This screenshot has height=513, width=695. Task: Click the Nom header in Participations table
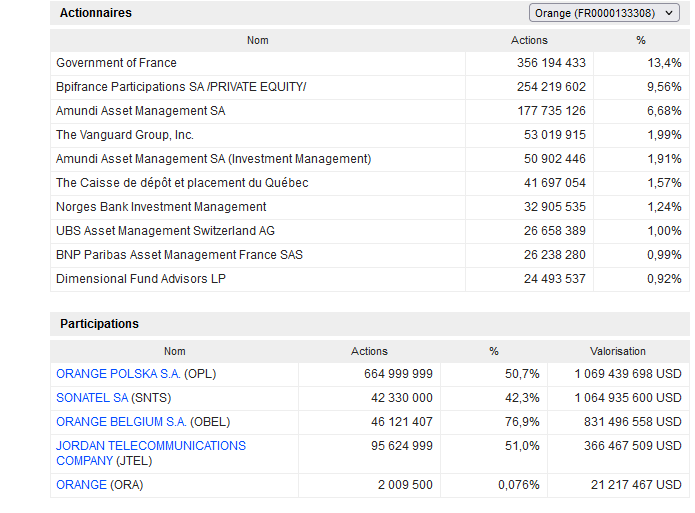tap(175, 351)
